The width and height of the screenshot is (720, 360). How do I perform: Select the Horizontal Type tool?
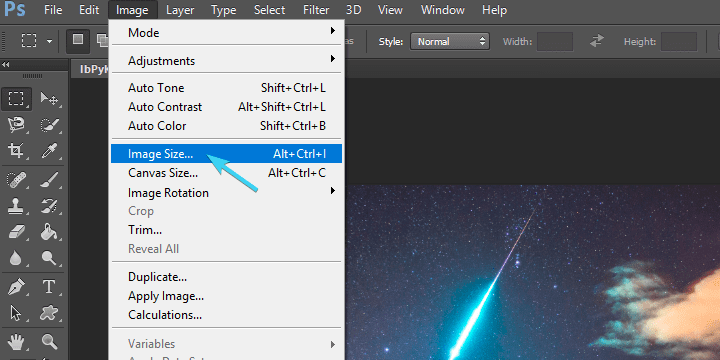coord(49,287)
